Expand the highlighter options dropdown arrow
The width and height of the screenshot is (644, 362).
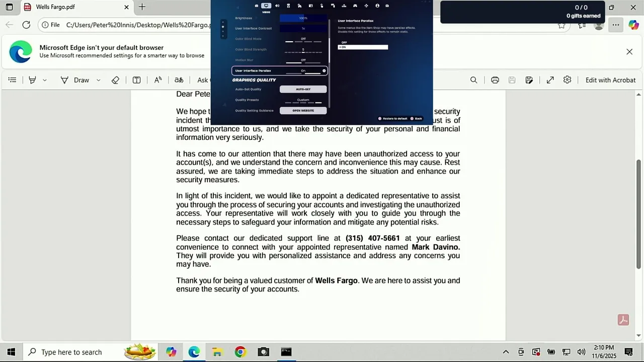tap(45, 80)
